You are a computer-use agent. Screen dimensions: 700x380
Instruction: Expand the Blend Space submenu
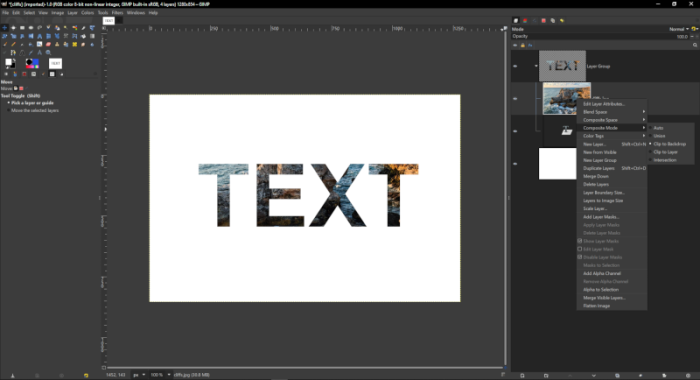click(x=612, y=112)
